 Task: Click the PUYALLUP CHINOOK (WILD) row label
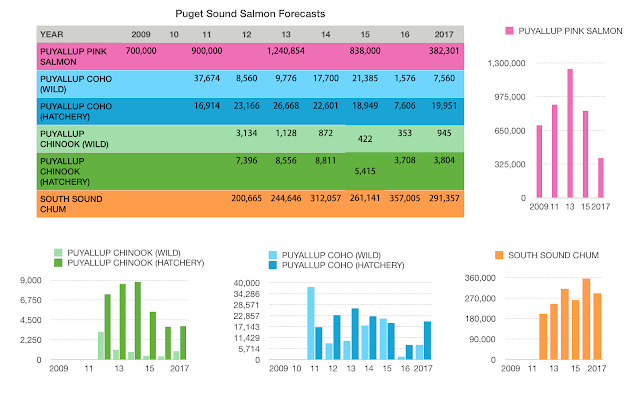pyautogui.click(x=74, y=139)
